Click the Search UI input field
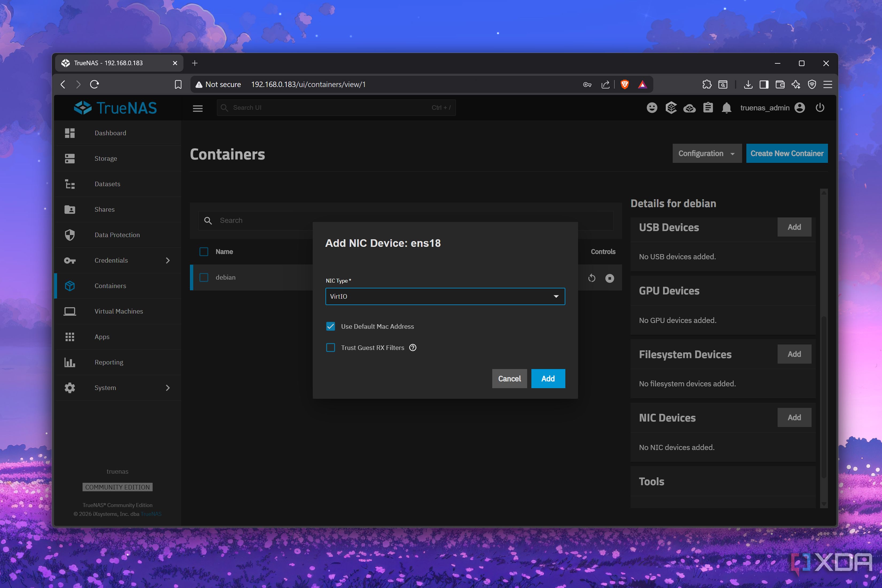The image size is (882, 588). click(x=336, y=108)
